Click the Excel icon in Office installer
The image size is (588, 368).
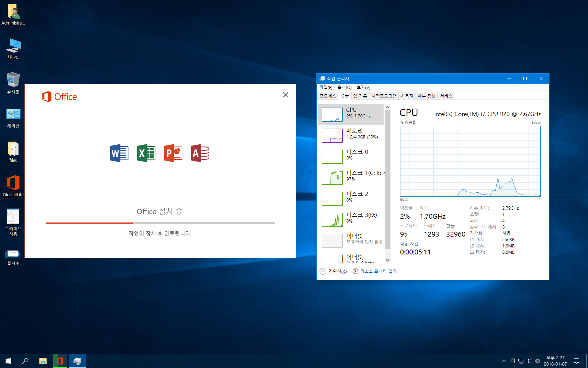pos(146,153)
